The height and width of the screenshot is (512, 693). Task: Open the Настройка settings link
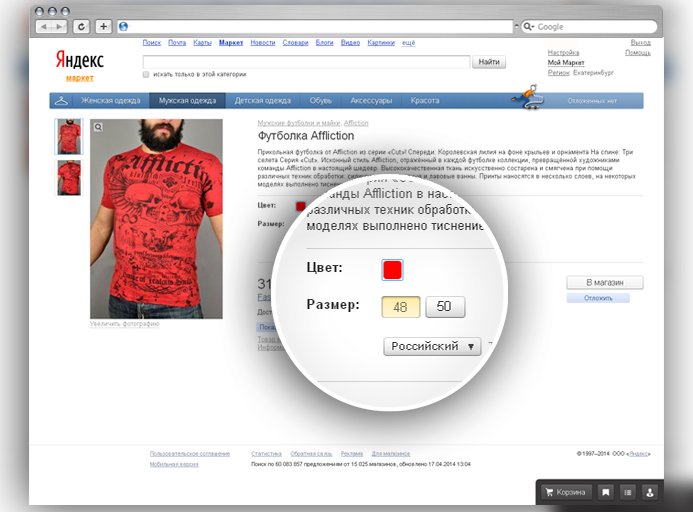point(563,53)
